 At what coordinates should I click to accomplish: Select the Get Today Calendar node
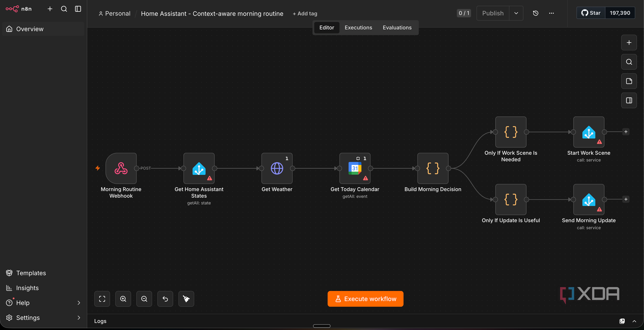click(x=355, y=169)
